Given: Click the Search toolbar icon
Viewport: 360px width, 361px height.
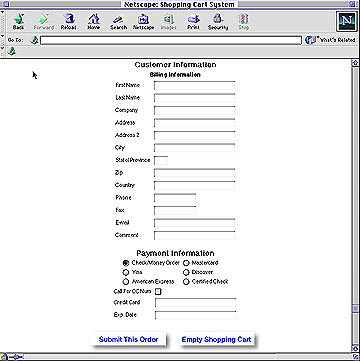Looking at the screenshot, I should [118, 22].
